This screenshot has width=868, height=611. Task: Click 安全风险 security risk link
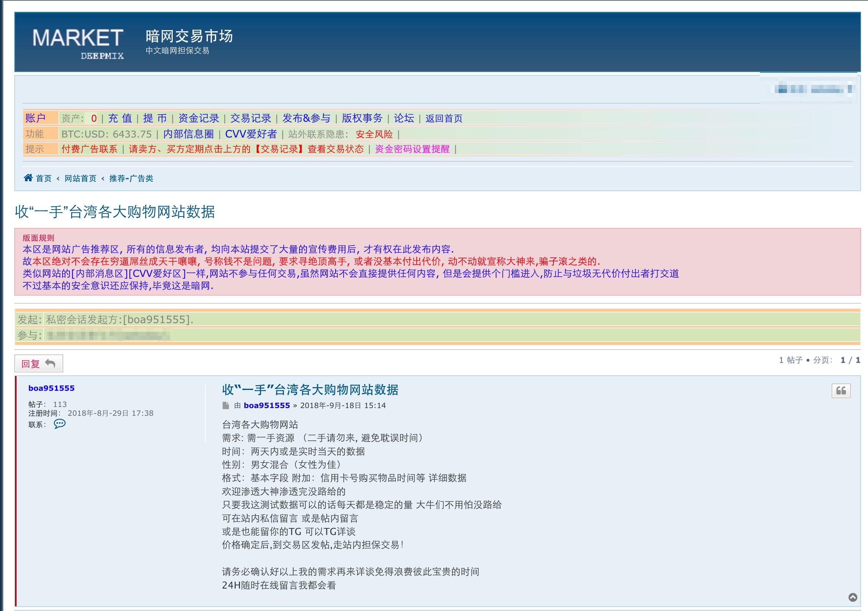[374, 134]
